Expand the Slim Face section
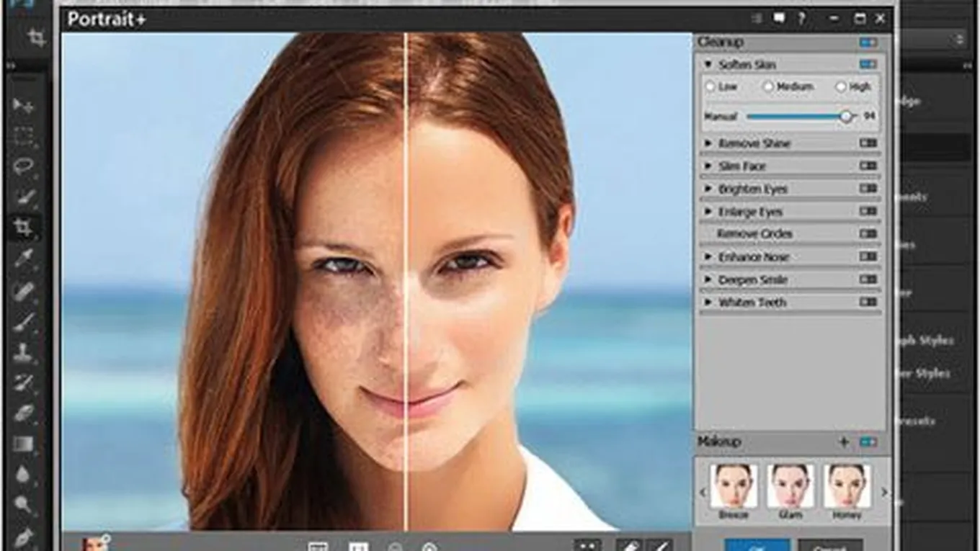This screenshot has width=980, height=551. [x=708, y=166]
